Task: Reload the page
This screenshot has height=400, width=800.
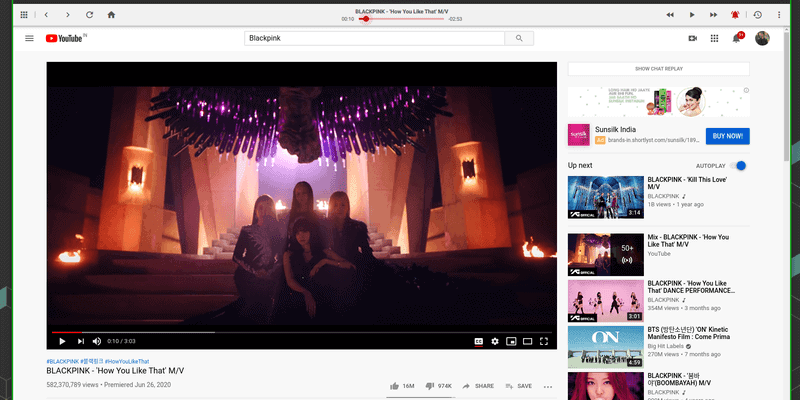Action: coord(89,15)
